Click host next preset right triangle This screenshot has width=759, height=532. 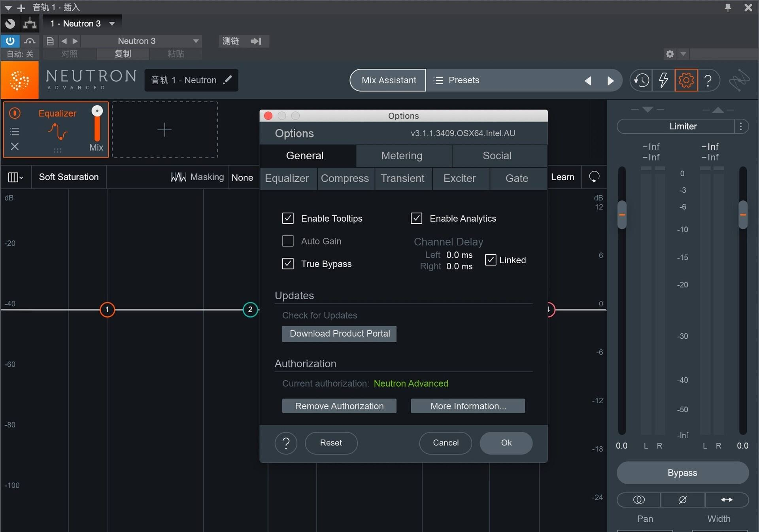click(75, 41)
